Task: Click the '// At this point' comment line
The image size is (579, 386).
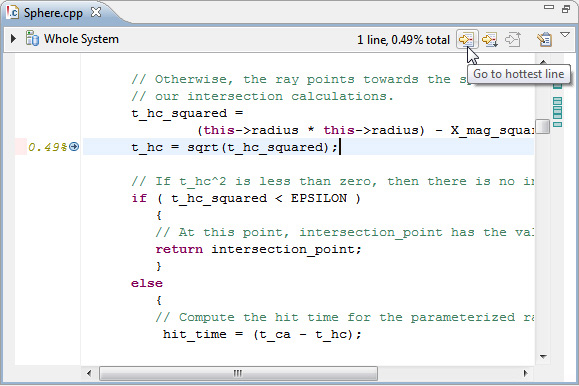Action: (x=344, y=232)
